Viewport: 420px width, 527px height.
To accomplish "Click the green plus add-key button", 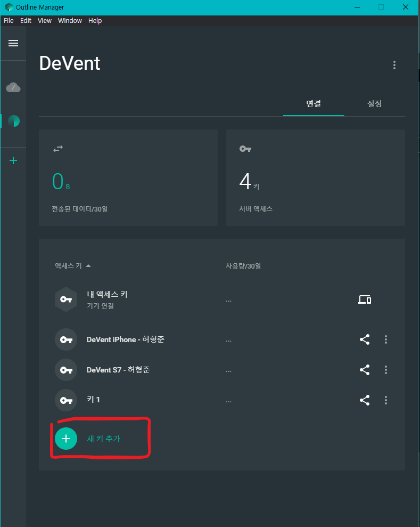I will [x=66, y=439].
